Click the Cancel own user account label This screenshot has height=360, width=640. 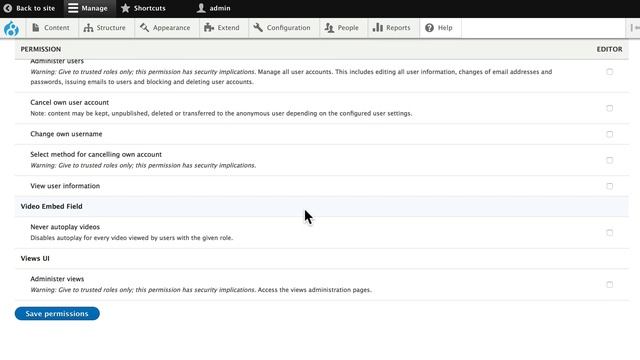click(x=69, y=102)
